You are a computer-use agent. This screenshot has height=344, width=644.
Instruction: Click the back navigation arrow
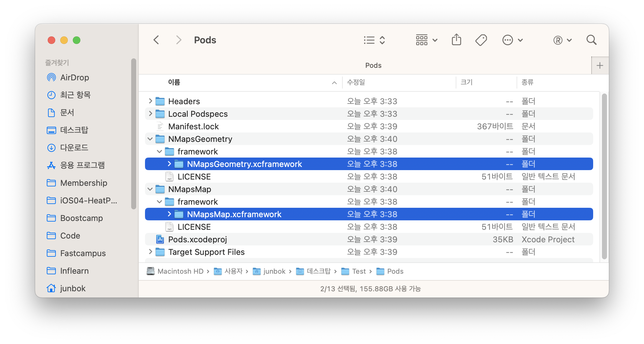pos(156,40)
